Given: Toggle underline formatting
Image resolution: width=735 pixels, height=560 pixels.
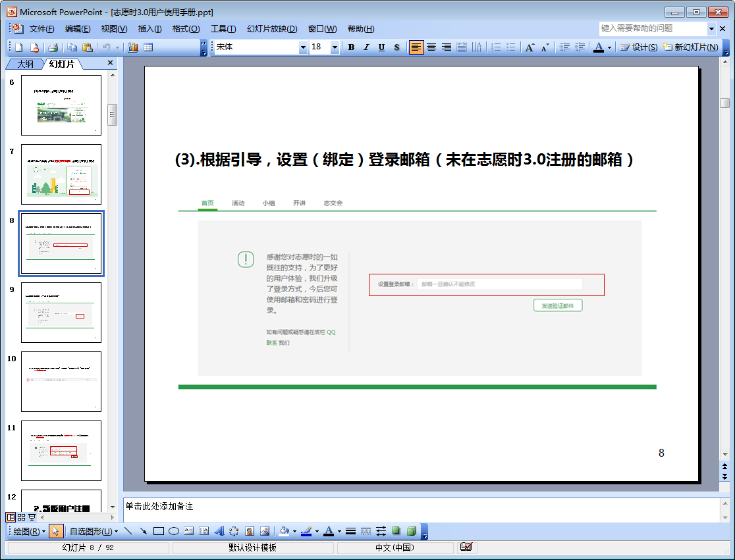Looking at the screenshot, I should tap(381, 47).
